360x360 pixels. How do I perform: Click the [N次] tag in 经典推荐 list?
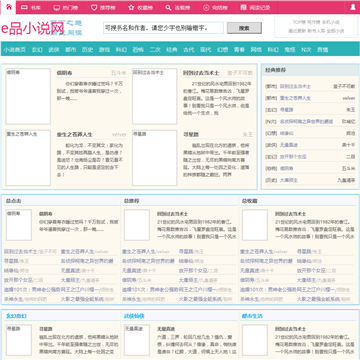271,122
